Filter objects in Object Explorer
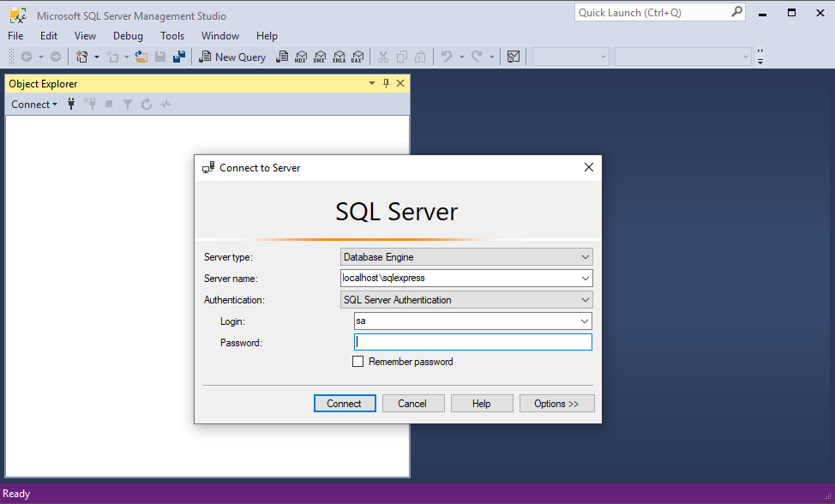Viewport: 835px width, 504px height. [x=126, y=104]
